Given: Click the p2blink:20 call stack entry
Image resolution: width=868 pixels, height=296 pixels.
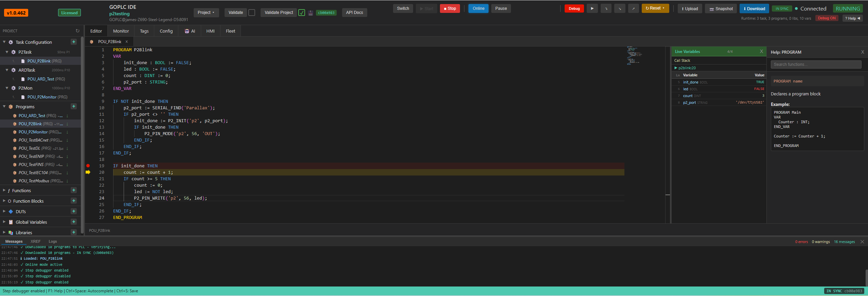Looking at the screenshot, I should point(687,68).
